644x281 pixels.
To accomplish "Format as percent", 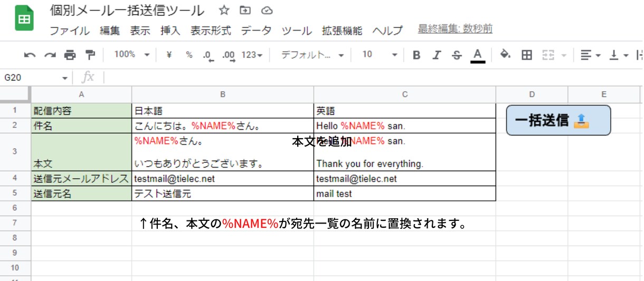I will pyautogui.click(x=189, y=55).
